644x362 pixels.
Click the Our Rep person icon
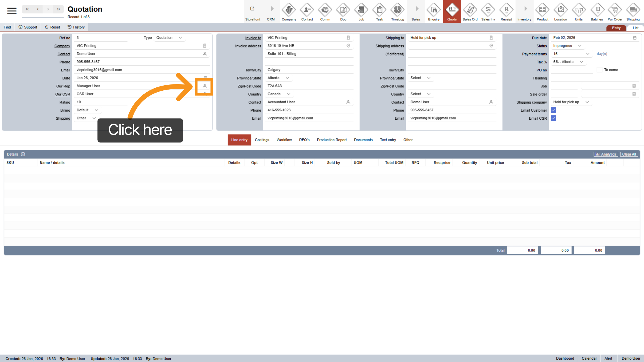[204, 86]
